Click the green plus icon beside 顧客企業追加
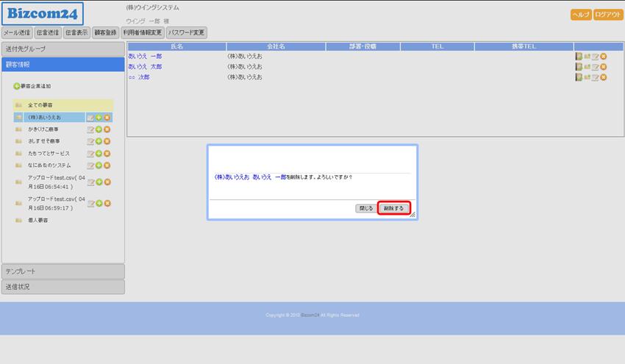This screenshot has height=364, width=625. tap(17, 86)
